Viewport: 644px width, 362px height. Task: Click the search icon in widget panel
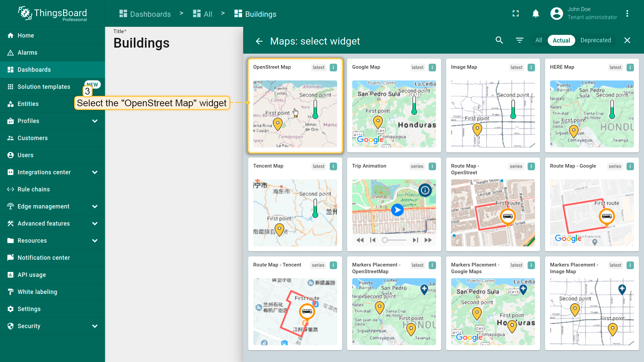tap(499, 40)
